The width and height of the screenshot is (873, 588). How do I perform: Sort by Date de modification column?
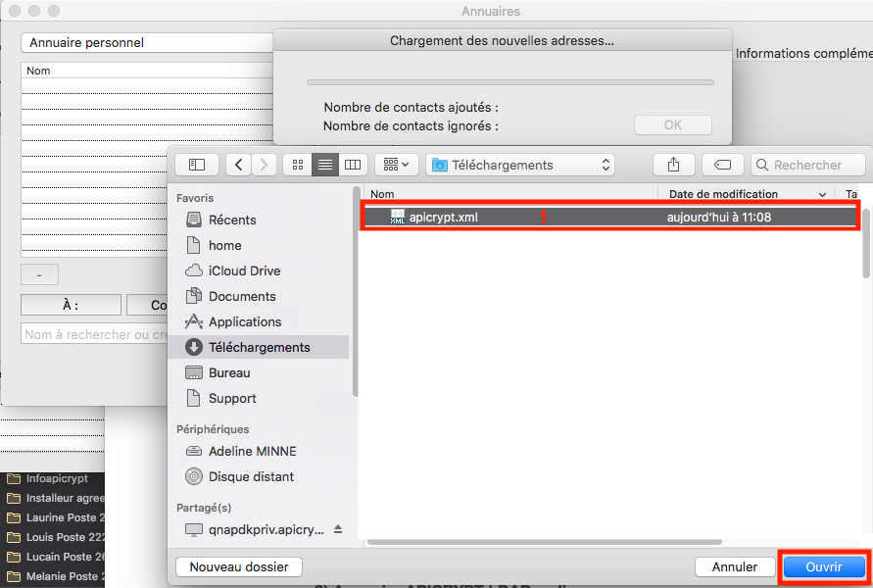point(723,194)
